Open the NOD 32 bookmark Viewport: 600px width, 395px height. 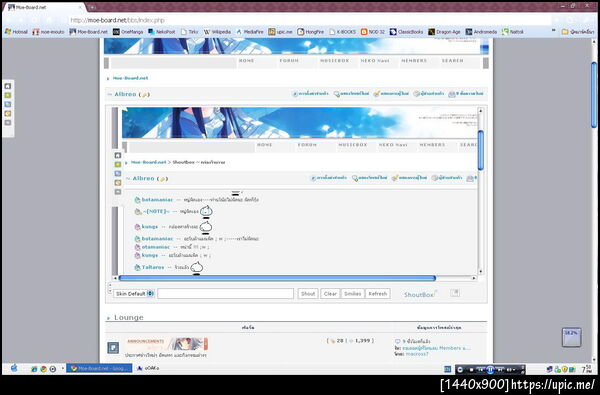373,32
